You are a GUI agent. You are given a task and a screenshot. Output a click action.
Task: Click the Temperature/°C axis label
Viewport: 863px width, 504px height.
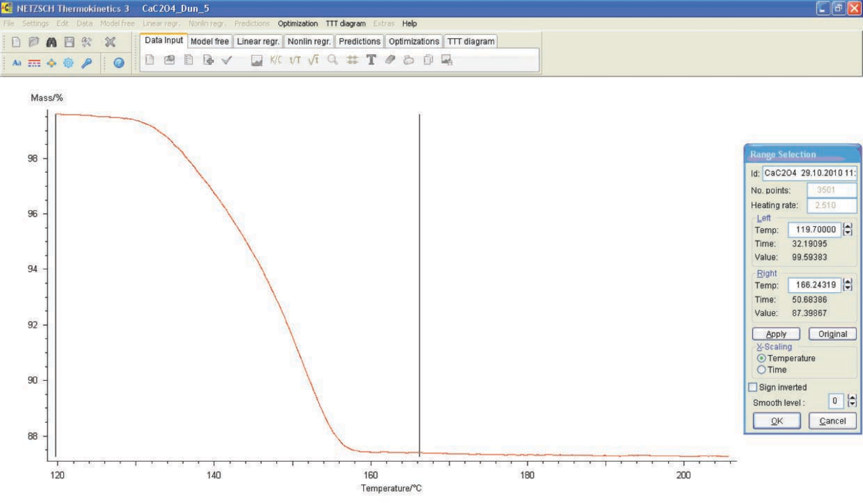tap(391, 488)
